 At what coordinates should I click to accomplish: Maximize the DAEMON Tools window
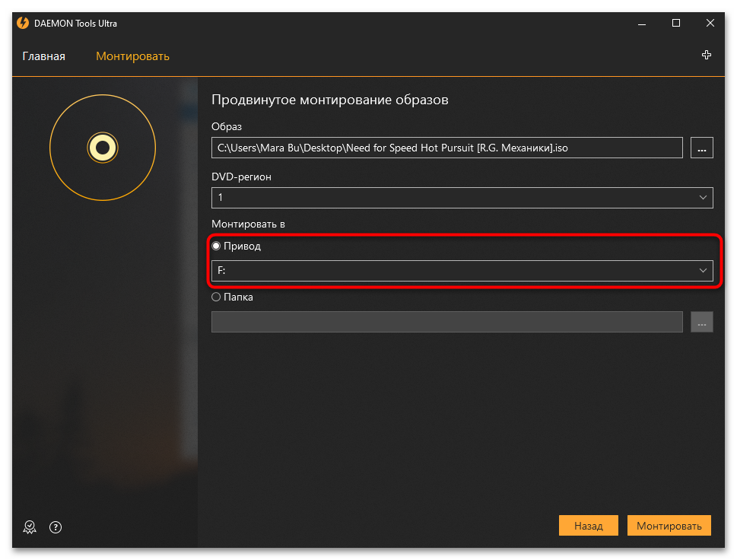click(676, 23)
